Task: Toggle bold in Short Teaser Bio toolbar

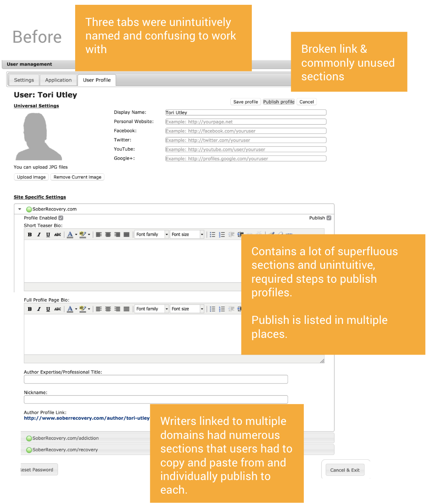Action: tap(30, 235)
